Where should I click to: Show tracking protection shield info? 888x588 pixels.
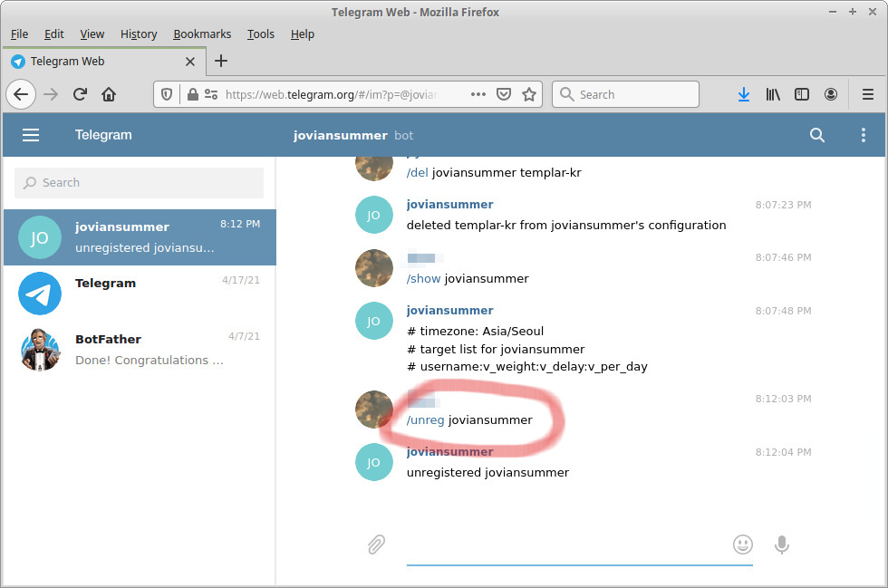click(x=167, y=94)
